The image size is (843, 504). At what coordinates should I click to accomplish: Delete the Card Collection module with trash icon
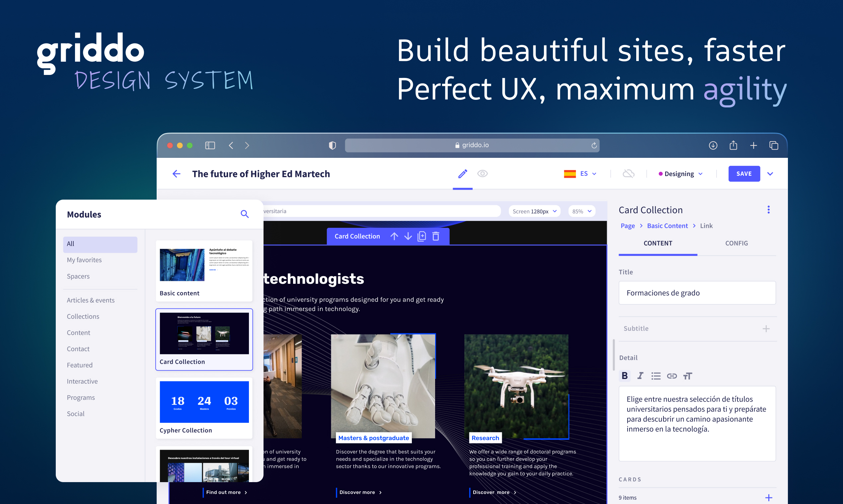click(x=436, y=236)
